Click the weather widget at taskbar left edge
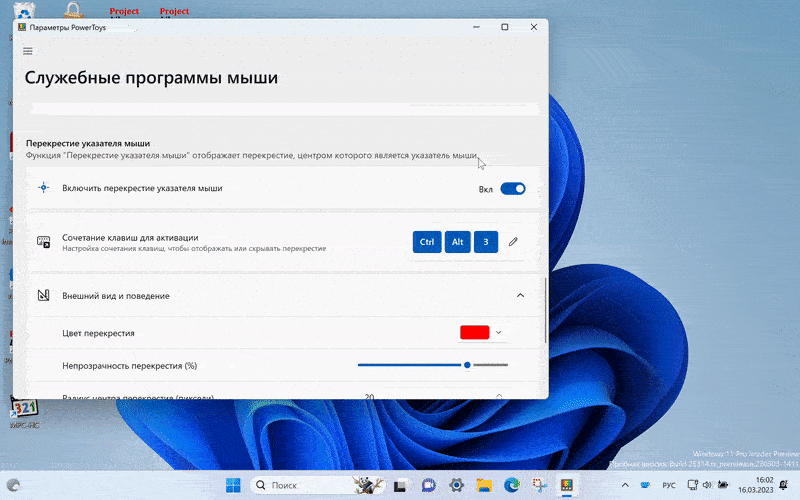Screen dimensions: 800x500 [14, 485]
